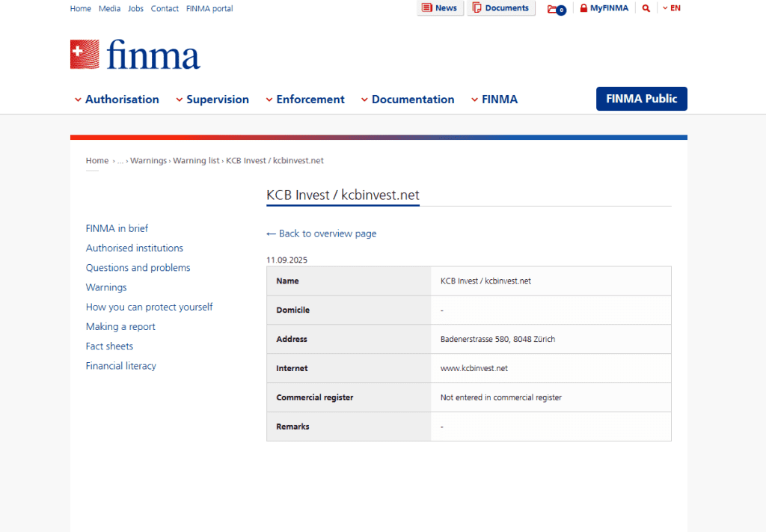Open Warnings sidebar link
The height and width of the screenshot is (532, 766).
106,287
